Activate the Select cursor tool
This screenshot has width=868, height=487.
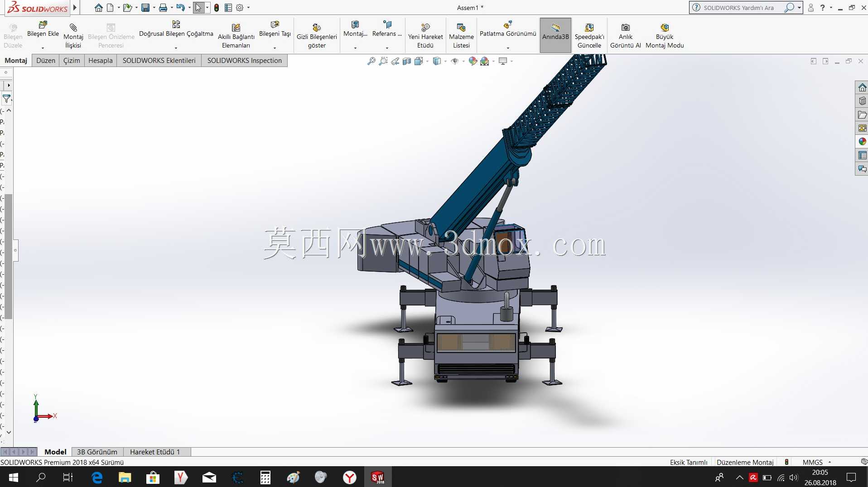[198, 8]
